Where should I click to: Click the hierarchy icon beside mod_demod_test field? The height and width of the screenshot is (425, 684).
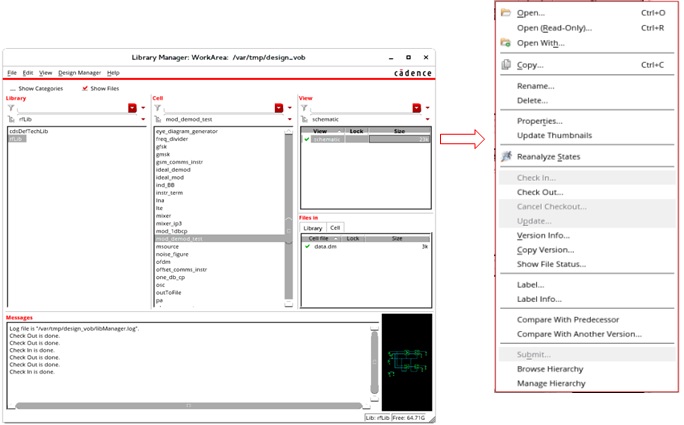pyautogui.click(x=158, y=119)
